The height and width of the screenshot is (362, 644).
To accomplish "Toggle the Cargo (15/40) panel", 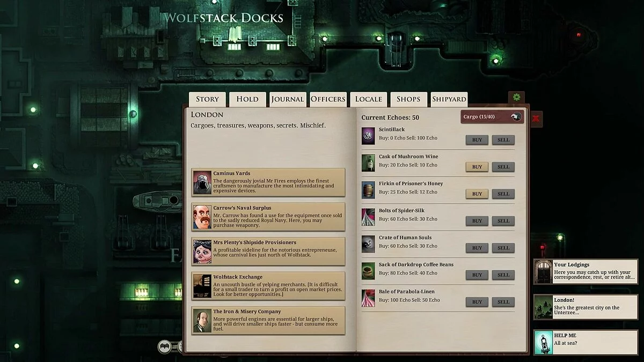I will point(492,116).
